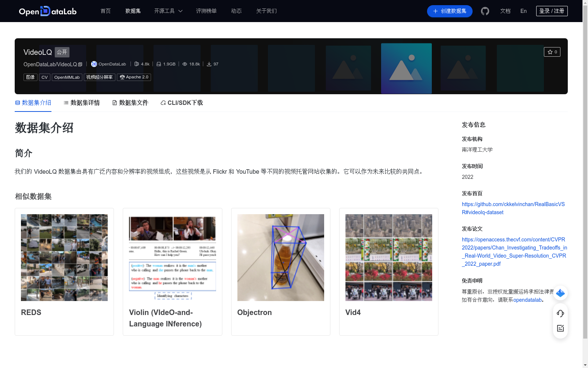Click the VideoLQ dataset title
588x368 pixels.
(37, 52)
